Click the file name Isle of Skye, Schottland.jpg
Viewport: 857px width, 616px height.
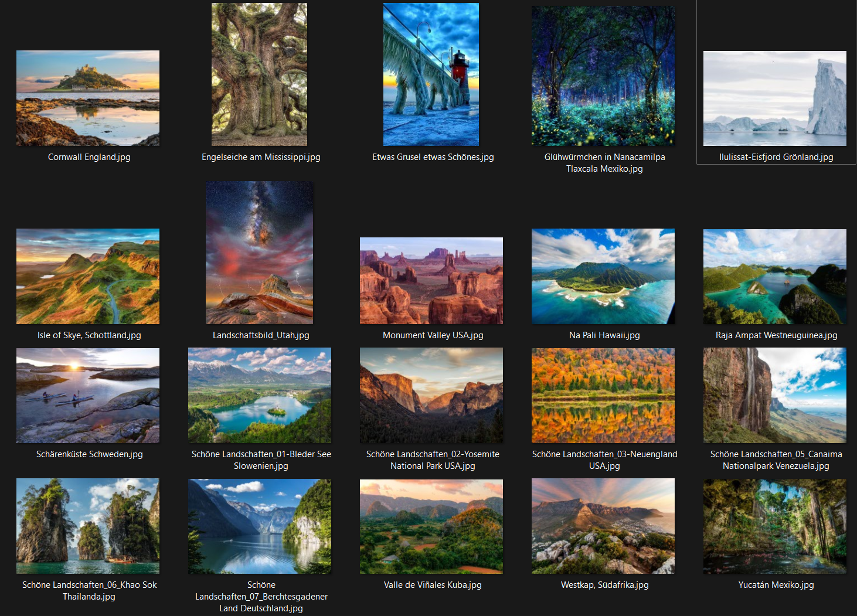pyautogui.click(x=89, y=335)
